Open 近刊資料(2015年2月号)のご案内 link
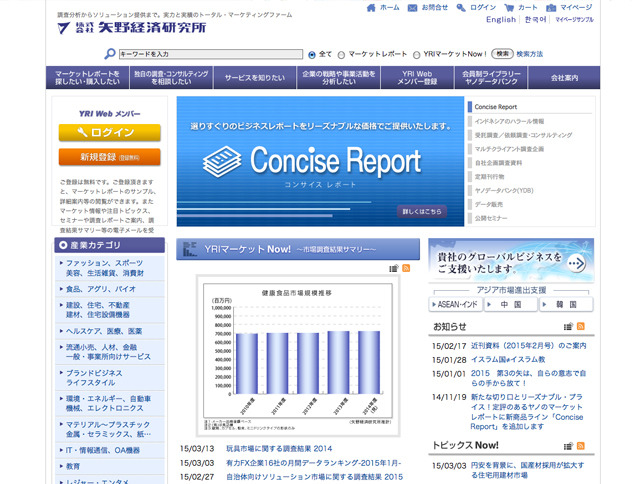 click(x=529, y=346)
